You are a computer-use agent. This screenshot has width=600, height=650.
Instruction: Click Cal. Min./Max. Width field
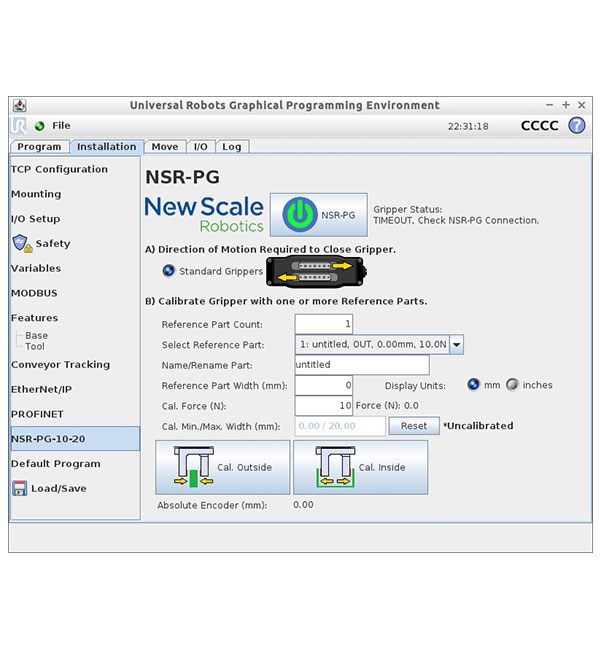point(340,426)
